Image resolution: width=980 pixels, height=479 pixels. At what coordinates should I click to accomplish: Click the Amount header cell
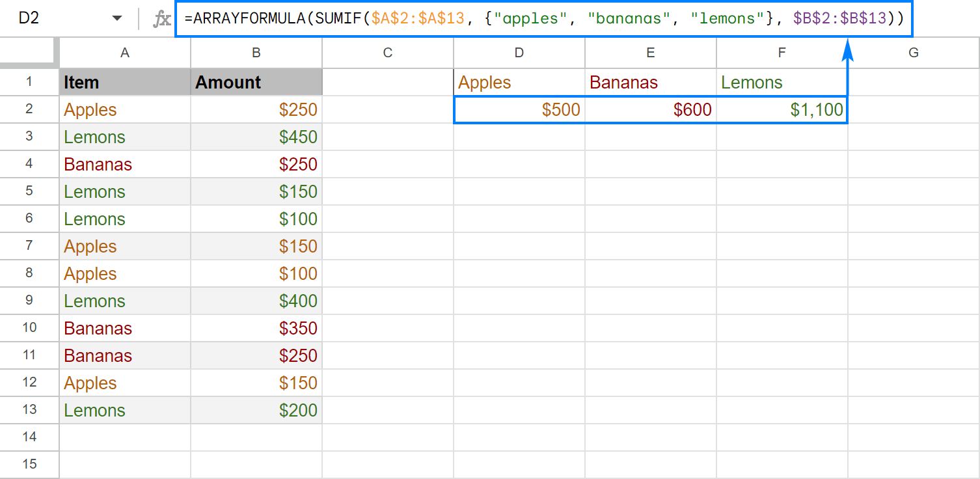point(256,82)
